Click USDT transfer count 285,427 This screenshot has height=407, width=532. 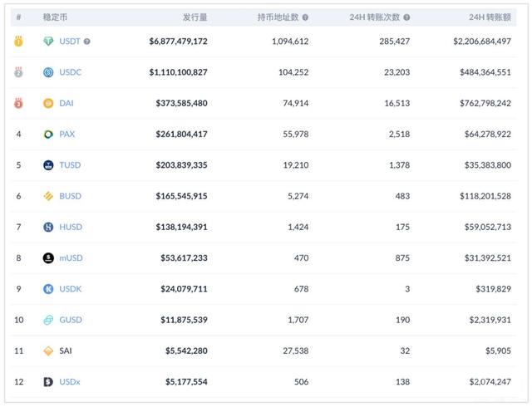pyautogui.click(x=395, y=42)
